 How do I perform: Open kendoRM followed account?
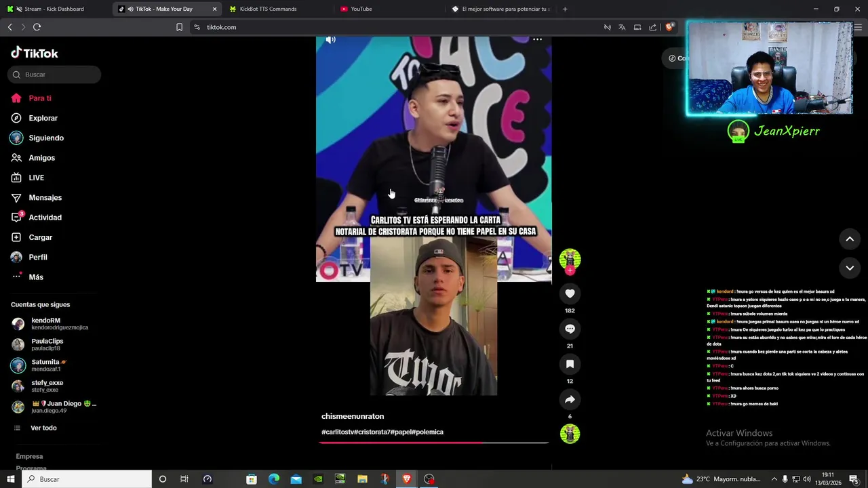(x=50, y=324)
